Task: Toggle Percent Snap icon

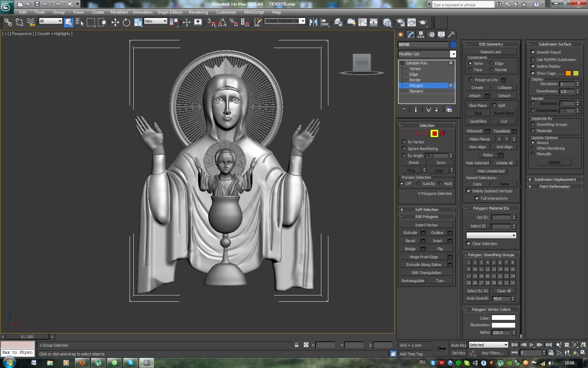Action: (233, 22)
